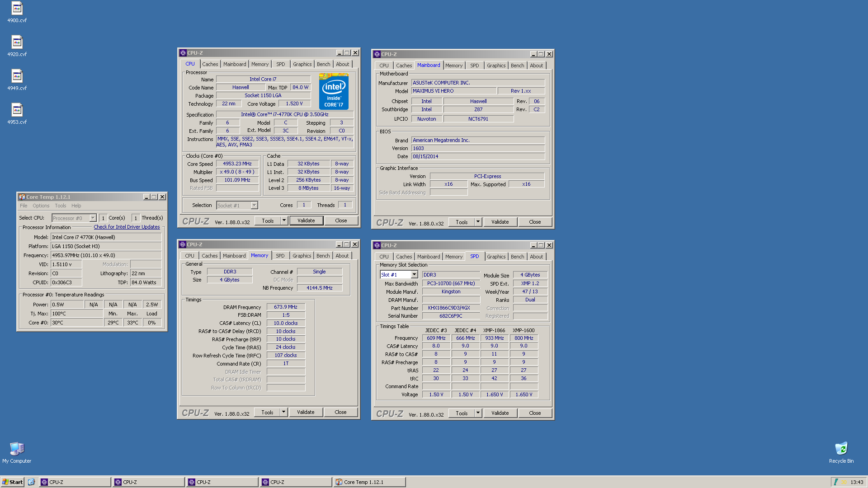Switch to Memory tab in Mainboard window
The height and width of the screenshot is (488, 868).
(454, 66)
